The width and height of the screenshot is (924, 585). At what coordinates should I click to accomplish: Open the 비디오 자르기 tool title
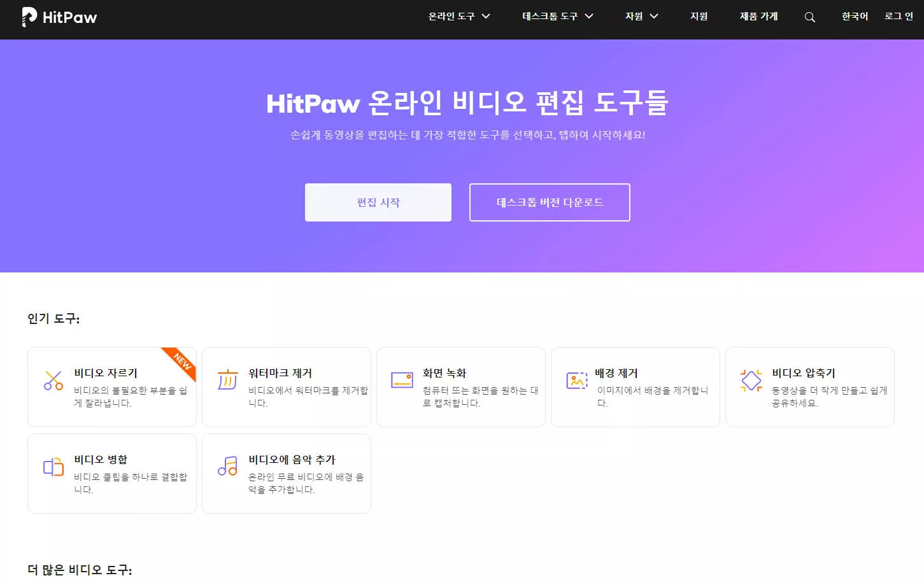(106, 373)
